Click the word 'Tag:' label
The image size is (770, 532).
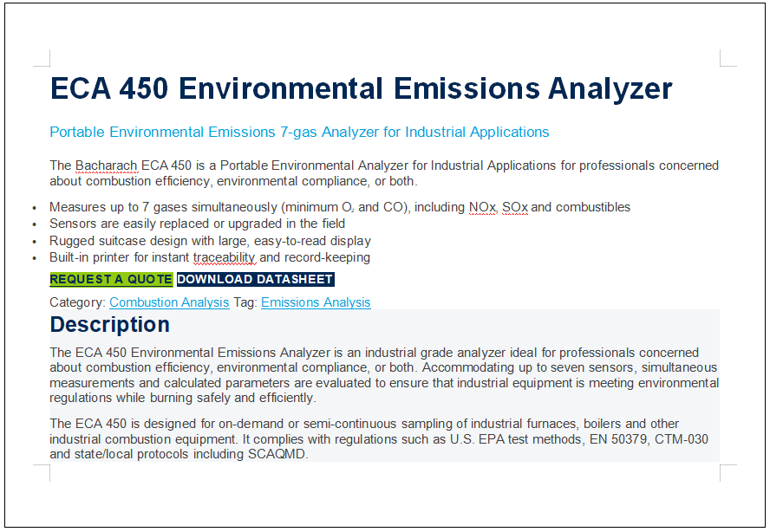coord(245,302)
